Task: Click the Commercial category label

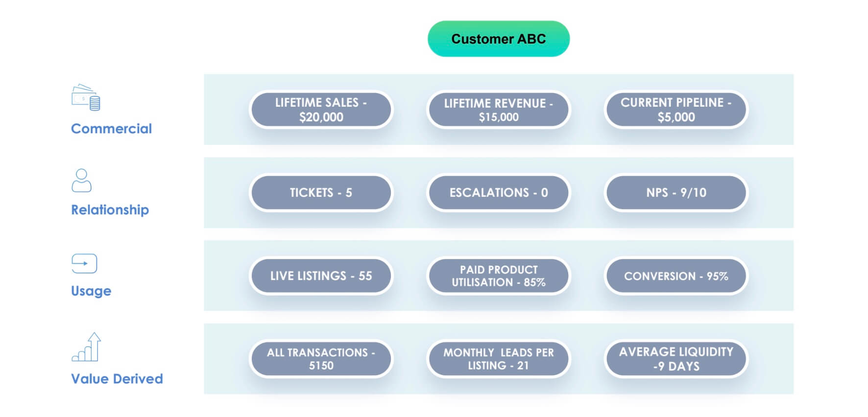Action: (111, 129)
